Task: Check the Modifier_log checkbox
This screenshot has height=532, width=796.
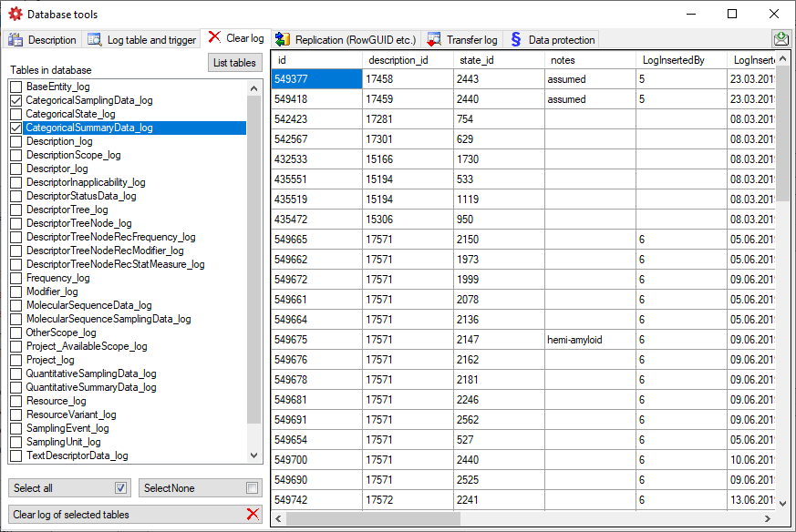Action: click(16, 292)
